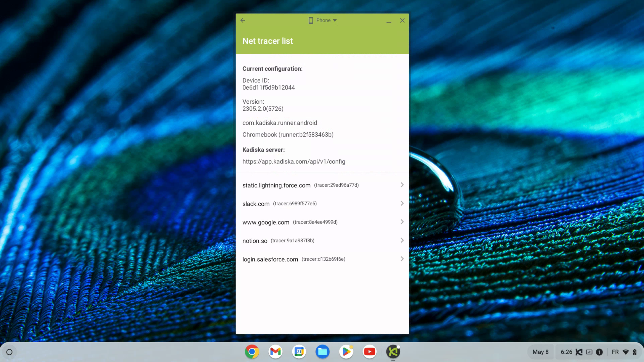Expand chevron beside www.google.com

click(402, 222)
